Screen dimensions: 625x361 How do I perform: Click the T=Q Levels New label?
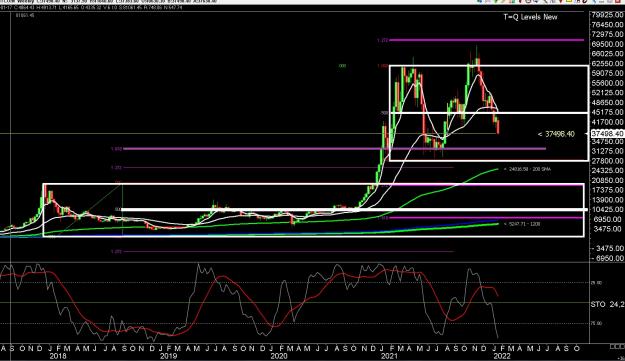(x=530, y=17)
